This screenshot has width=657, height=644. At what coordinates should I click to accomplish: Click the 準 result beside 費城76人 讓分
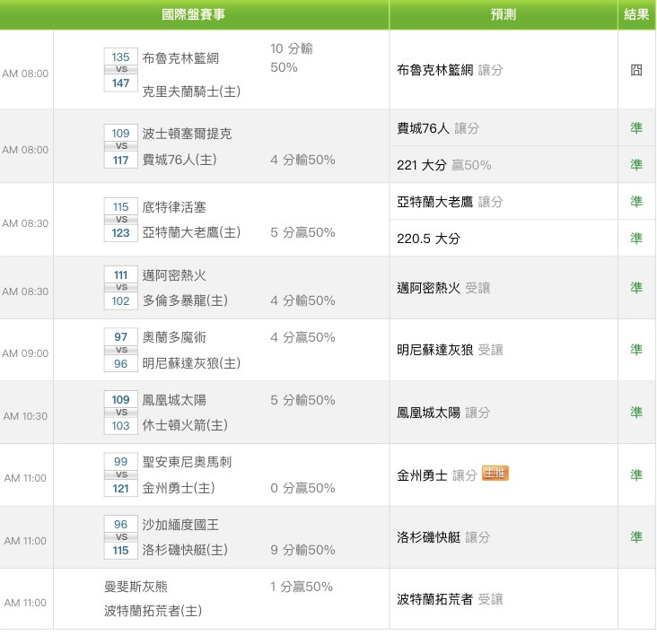click(636, 128)
